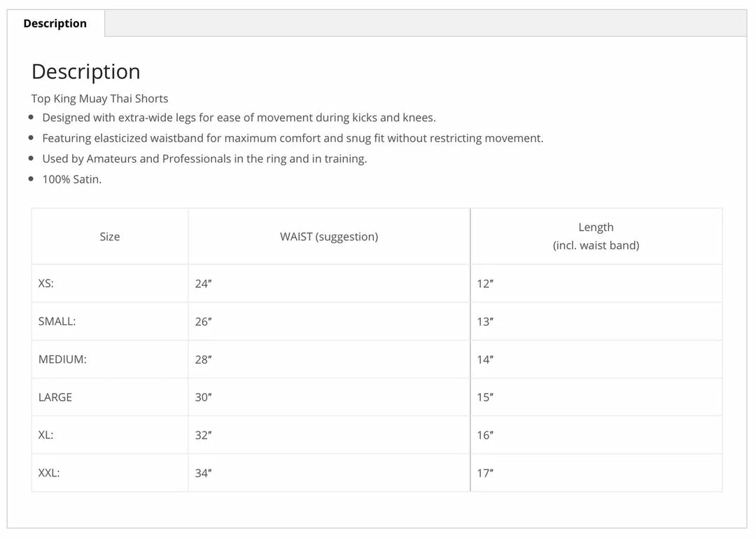Click the extra-wide legs bullet point

coord(239,118)
